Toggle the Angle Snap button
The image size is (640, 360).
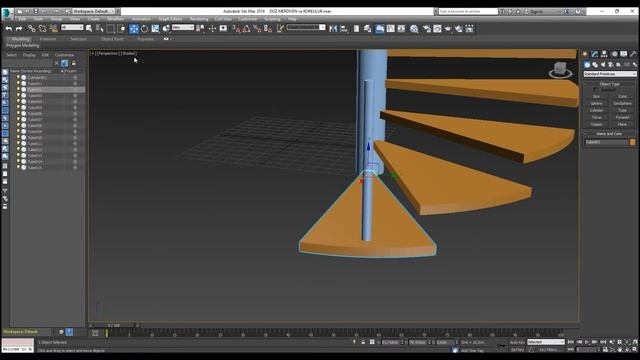(x=247, y=29)
